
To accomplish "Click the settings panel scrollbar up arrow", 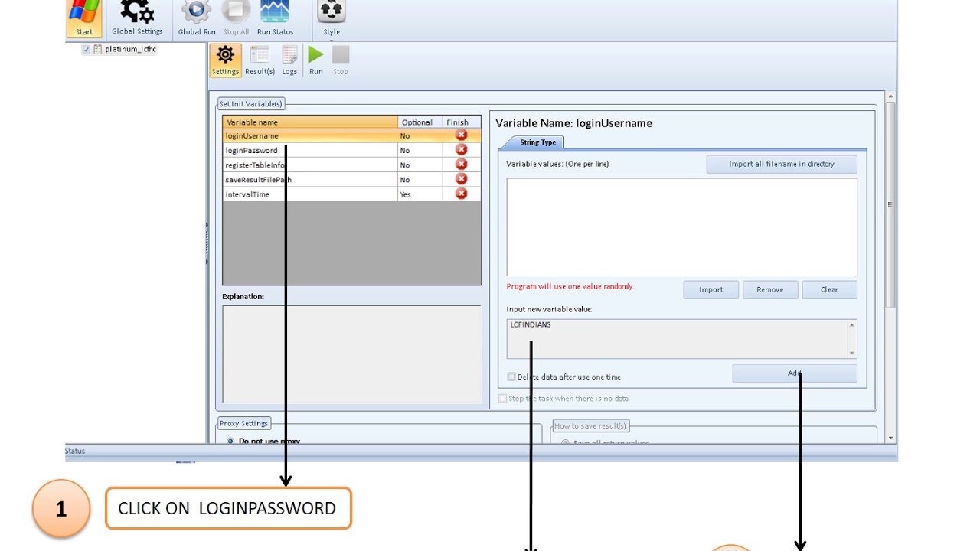I will (x=890, y=97).
